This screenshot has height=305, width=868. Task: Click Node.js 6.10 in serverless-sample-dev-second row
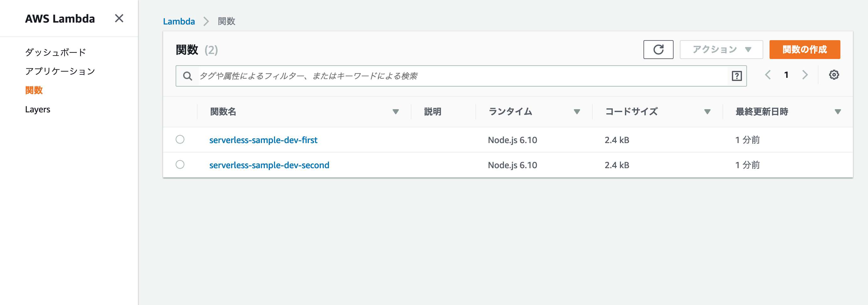tap(512, 165)
